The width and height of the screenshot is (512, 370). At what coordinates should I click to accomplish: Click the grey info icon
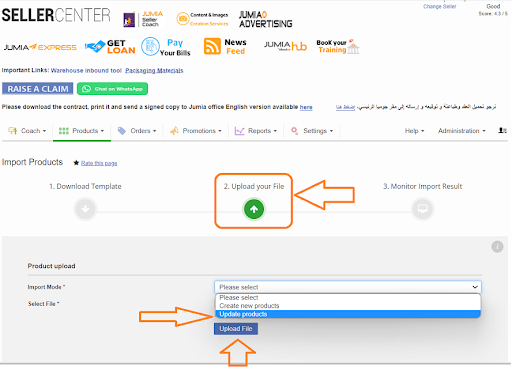[x=497, y=247]
